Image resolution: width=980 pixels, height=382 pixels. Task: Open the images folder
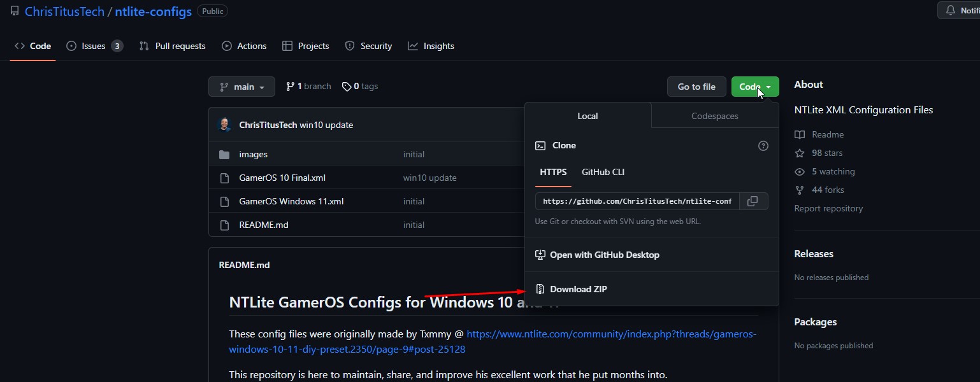(x=254, y=154)
